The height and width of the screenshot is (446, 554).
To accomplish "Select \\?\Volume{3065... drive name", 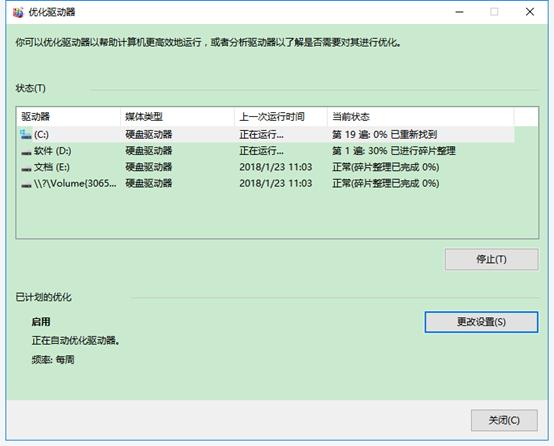I will [x=75, y=183].
